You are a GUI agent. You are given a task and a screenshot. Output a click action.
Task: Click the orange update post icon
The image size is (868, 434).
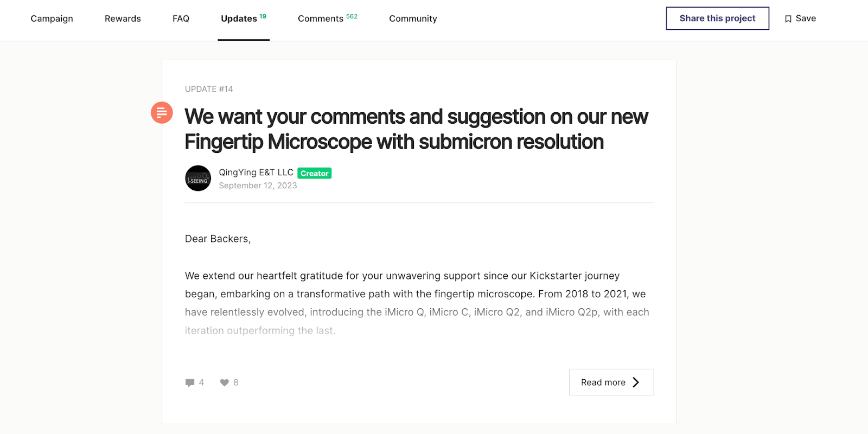(162, 113)
